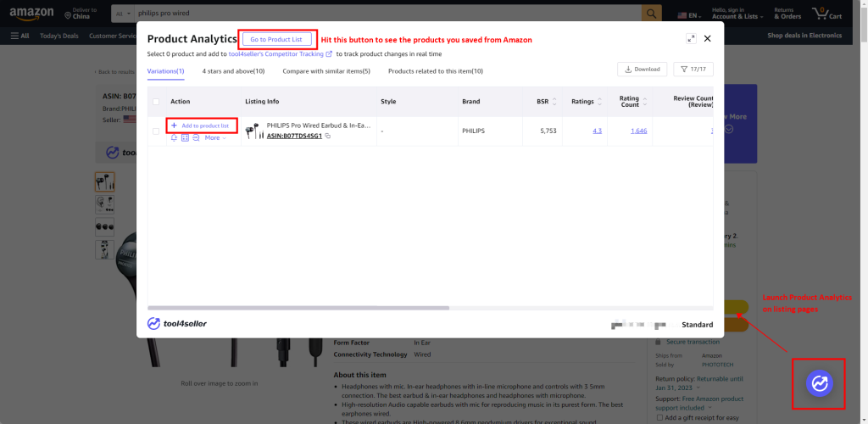
Task: Switch to the 4 stars and above(10) tab
Action: pos(233,71)
